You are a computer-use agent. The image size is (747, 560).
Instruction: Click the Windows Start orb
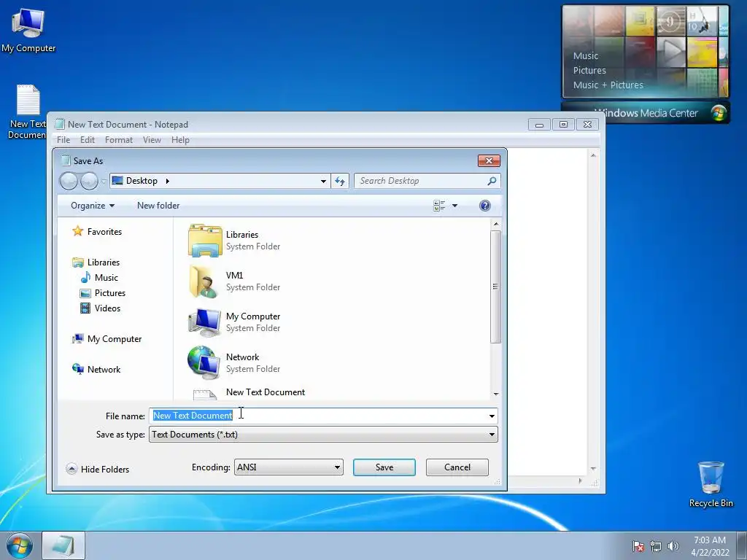[x=20, y=545]
